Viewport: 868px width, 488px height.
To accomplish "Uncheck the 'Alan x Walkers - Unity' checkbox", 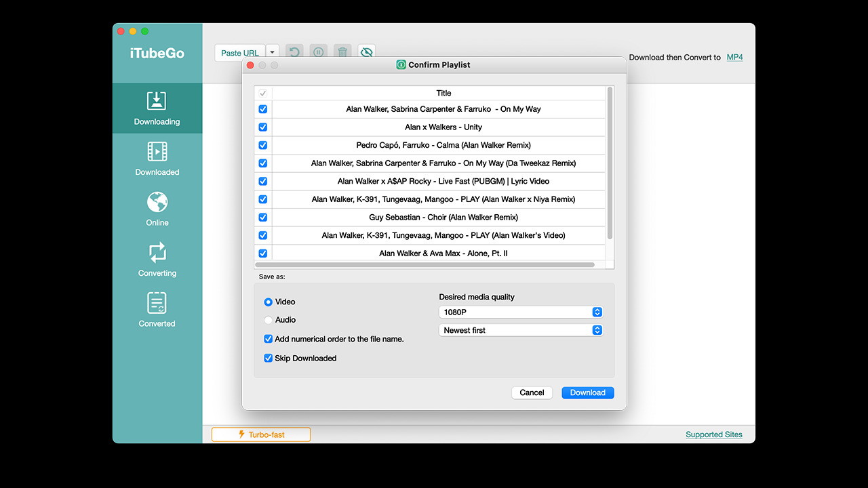I will tap(263, 127).
